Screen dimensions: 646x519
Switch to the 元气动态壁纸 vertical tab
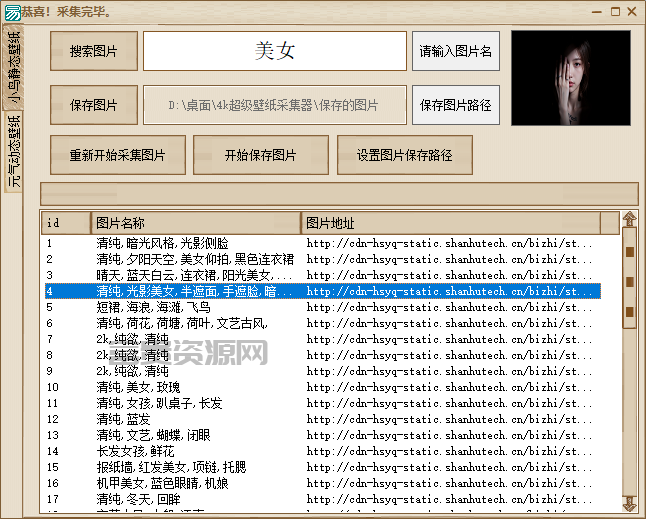(x=13, y=151)
